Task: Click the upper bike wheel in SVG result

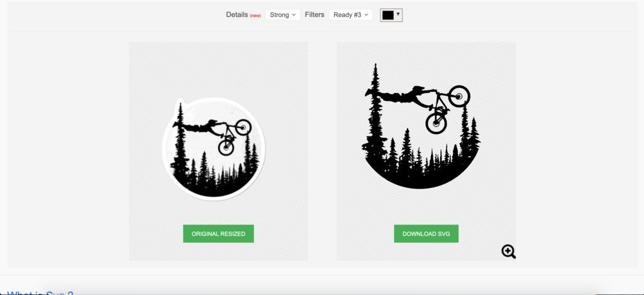Action: [459, 96]
